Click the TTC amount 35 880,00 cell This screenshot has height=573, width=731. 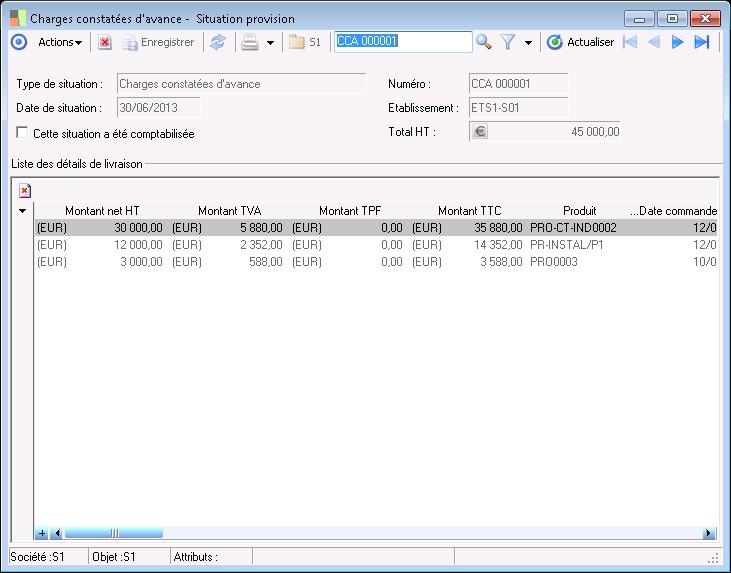pos(498,228)
